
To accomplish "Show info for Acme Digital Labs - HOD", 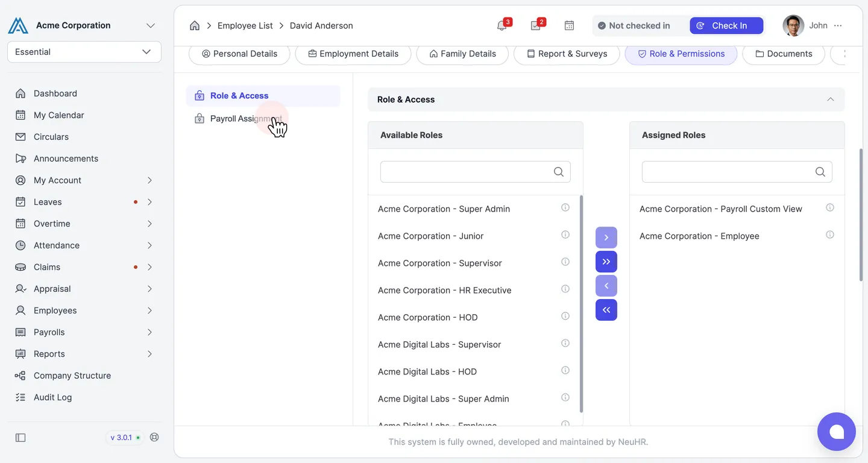I will tap(565, 370).
